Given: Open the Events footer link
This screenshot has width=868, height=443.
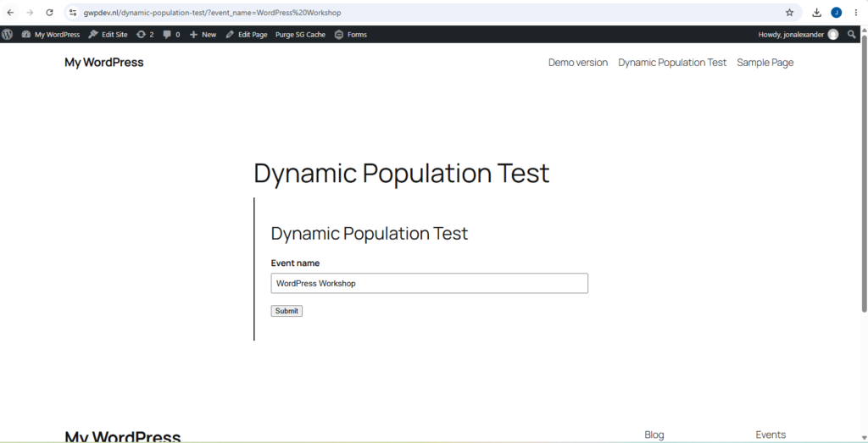Looking at the screenshot, I should pos(771,435).
